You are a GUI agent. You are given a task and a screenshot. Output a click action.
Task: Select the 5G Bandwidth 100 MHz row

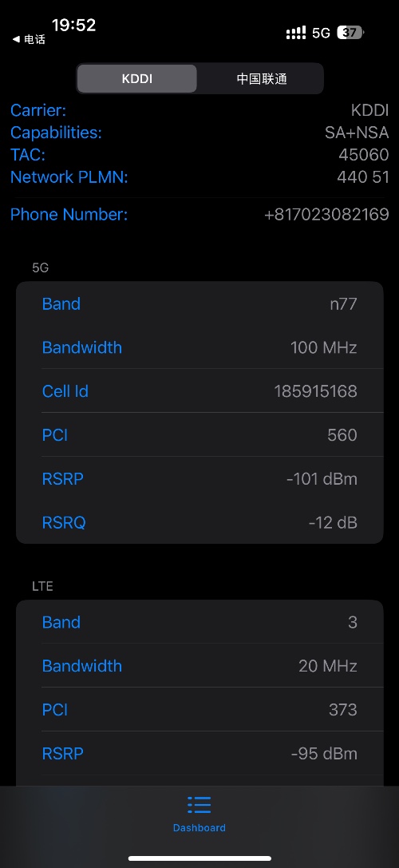click(x=199, y=347)
